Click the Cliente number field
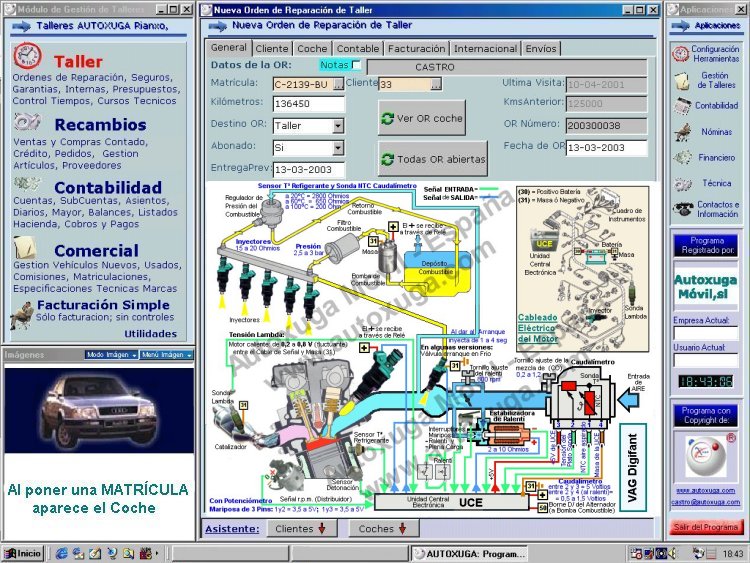The width and height of the screenshot is (750, 563). point(405,85)
